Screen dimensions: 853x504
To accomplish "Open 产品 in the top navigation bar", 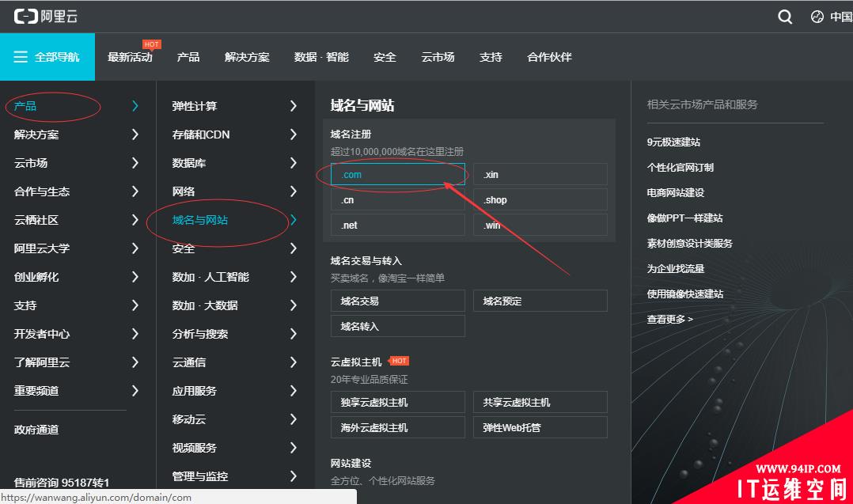I will click(x=188, y=57).
